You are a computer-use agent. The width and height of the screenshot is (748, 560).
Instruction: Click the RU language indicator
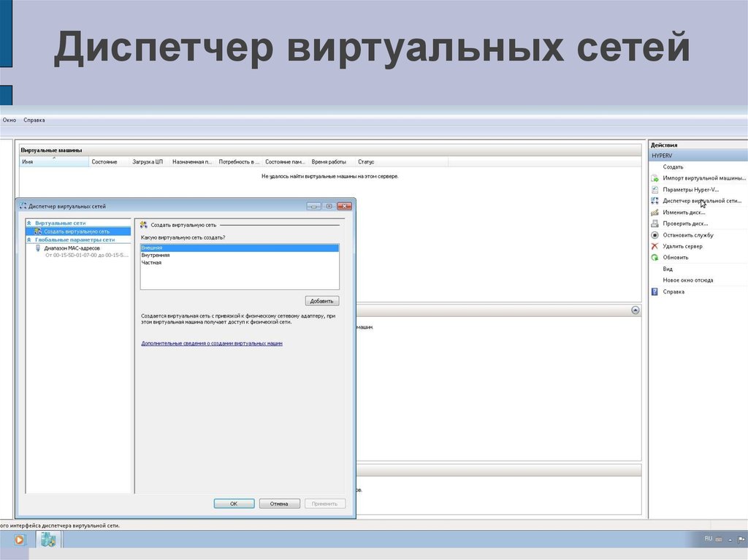pyautogui.click(x=709, y=539)
